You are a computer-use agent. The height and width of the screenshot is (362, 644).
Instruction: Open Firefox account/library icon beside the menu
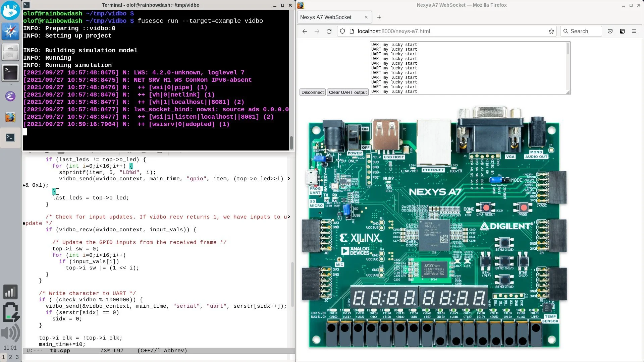622,31
